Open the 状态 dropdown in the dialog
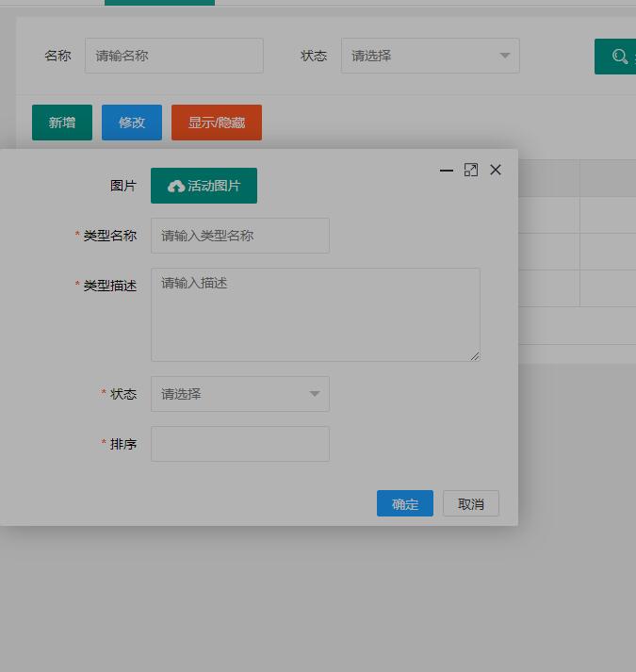Image resolution: width=636 pixels, height=672 pixels. (x=240, y=394)
